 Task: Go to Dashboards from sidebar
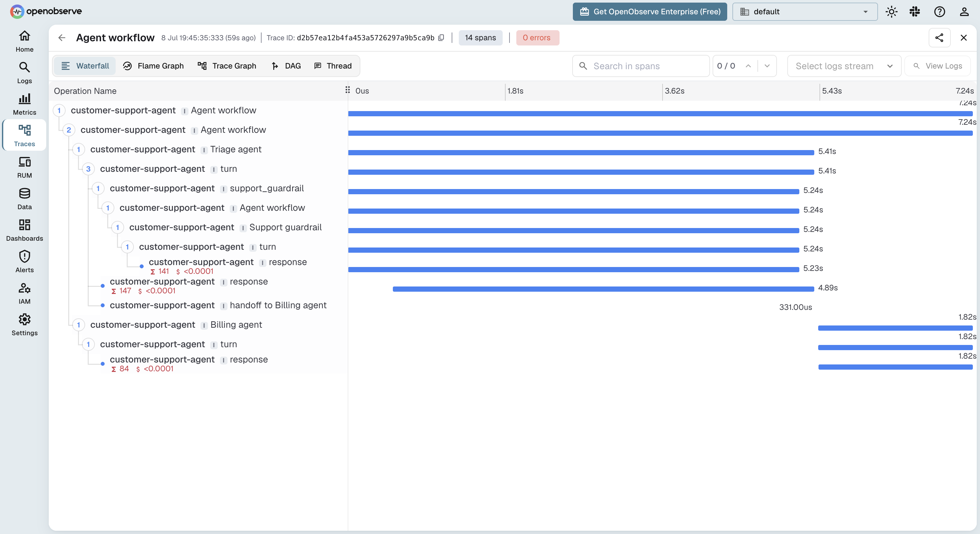[x=24, y=231]
